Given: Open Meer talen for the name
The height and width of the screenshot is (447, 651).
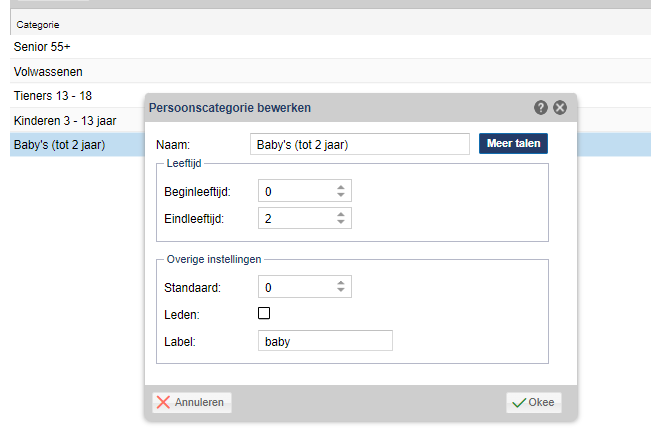Looking at the screenshot, I should tap(513, 144).
